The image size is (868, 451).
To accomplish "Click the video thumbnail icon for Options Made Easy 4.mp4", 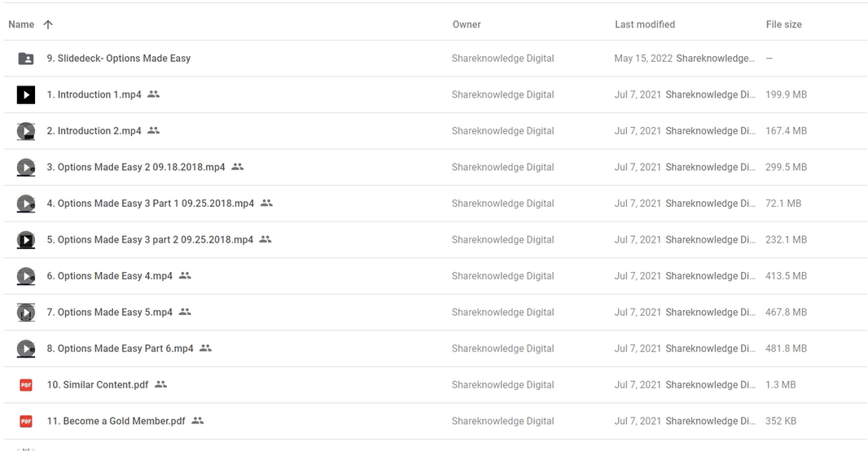I will coord(26,276).
